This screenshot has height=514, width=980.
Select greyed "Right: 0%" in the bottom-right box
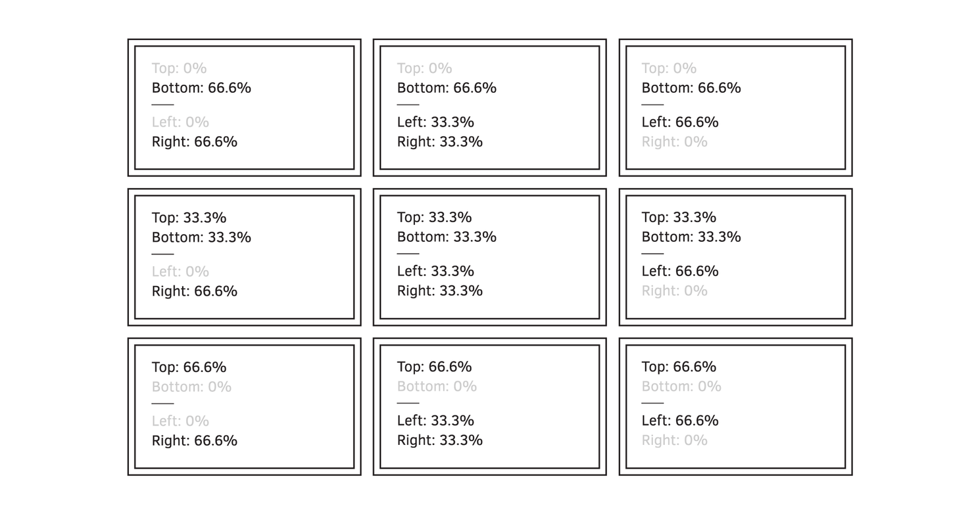coord(674,440)
